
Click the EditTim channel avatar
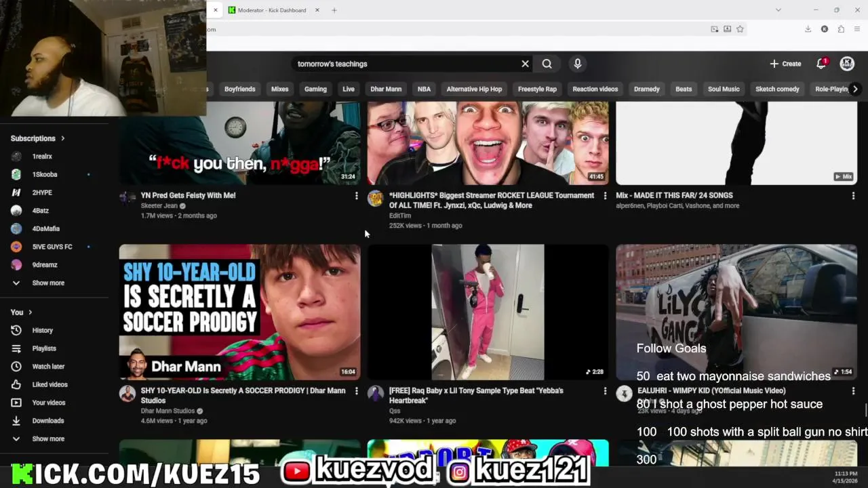point(376,198)
